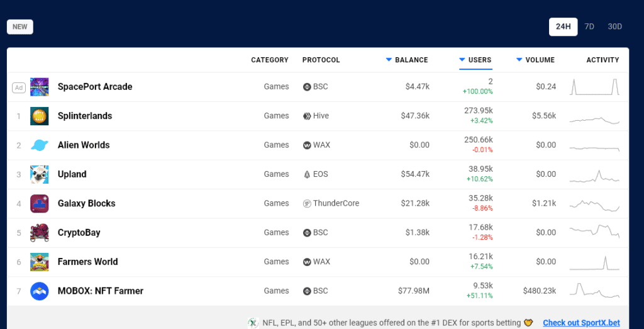Image resolution: width=644 pixels, height=329 pixels.
Task: Open the MOBOX: NFT Farmer dapp page
Action: coord(101,291)
